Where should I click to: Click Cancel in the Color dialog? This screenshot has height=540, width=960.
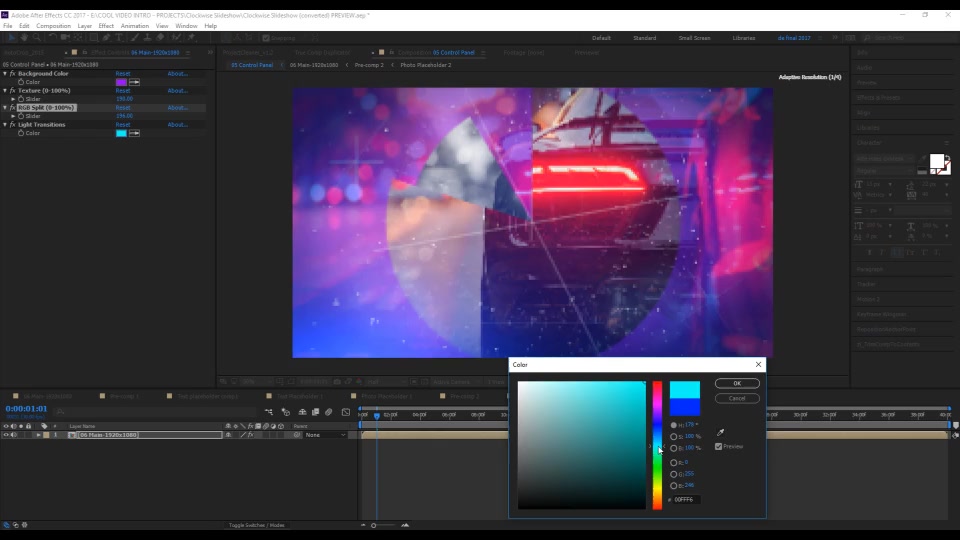[737, 399]
